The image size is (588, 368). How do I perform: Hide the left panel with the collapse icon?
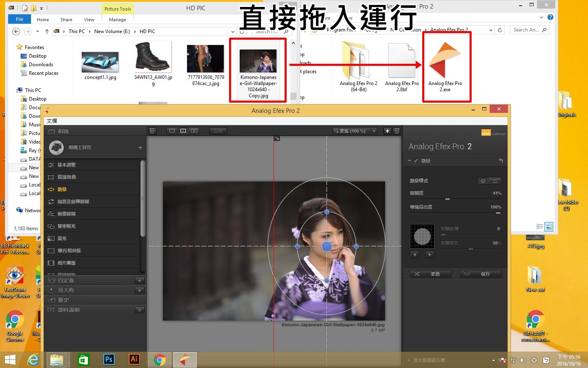(153, 131)
